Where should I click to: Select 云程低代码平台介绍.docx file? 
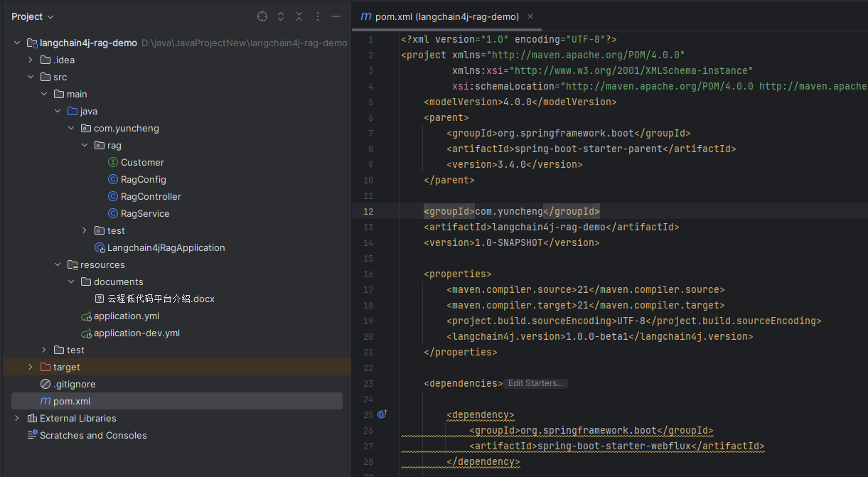[x=161, y=299]
